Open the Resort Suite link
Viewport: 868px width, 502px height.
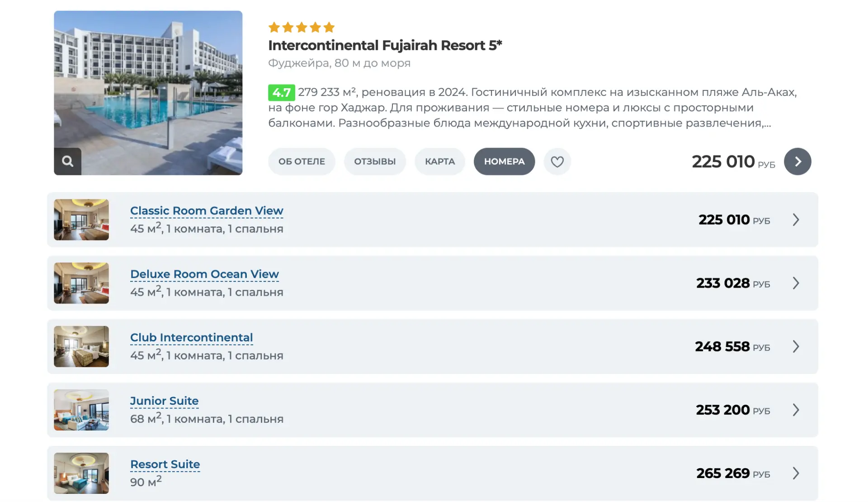coord(165,464)
